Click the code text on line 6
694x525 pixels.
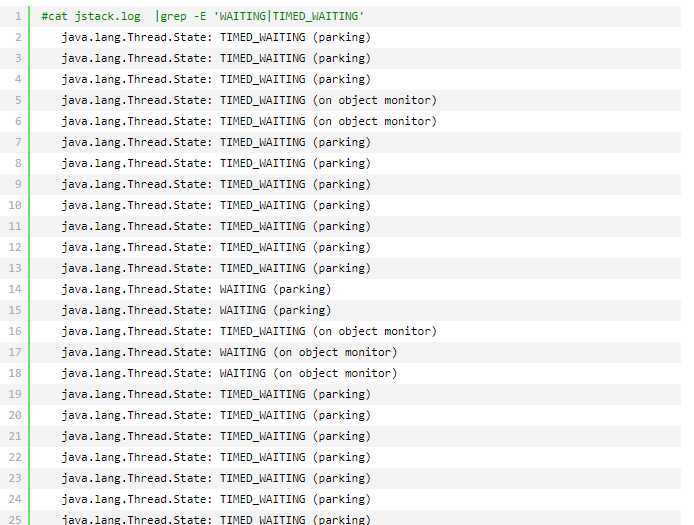249,121
